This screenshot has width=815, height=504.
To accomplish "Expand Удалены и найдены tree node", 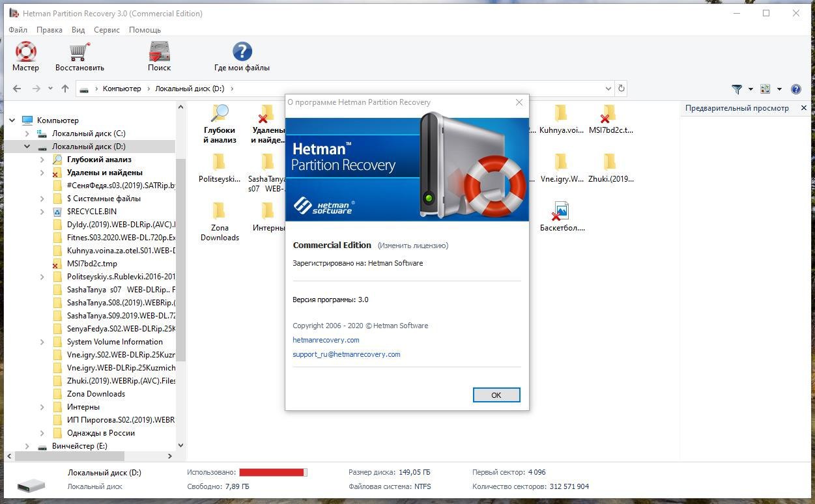I will [42, 173].
